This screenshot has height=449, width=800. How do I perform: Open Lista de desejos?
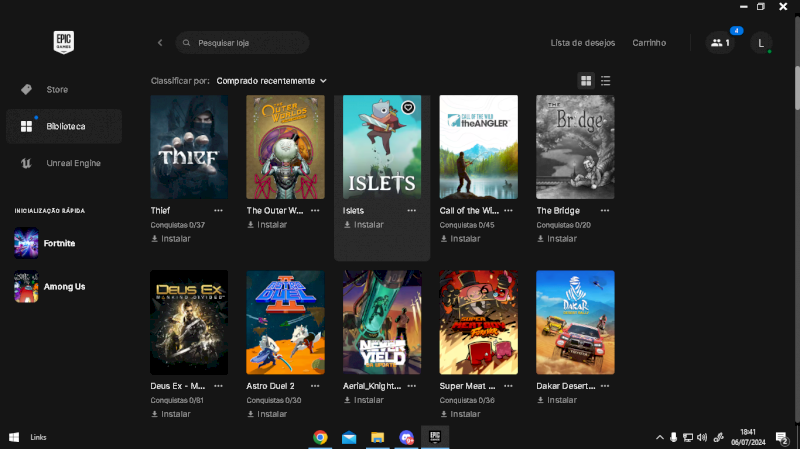pos(583,43)
